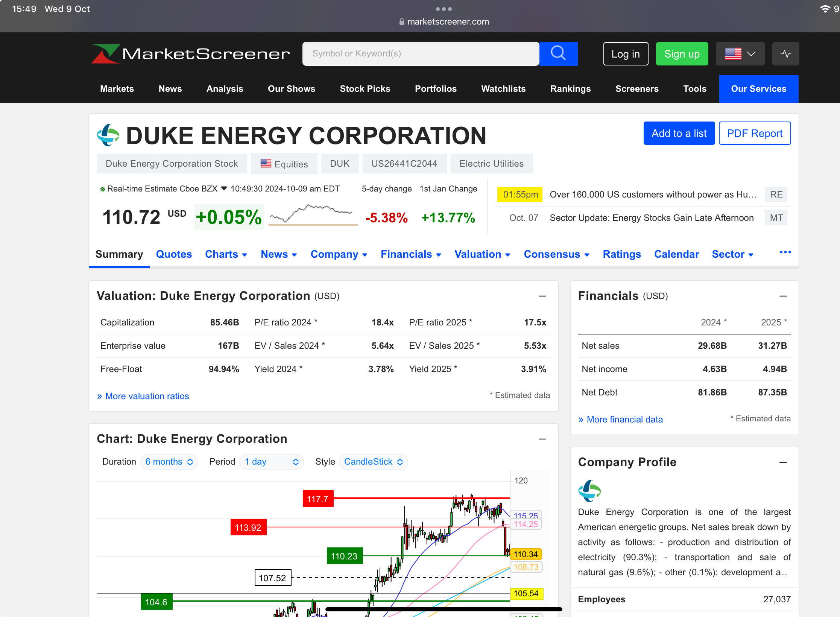Click the marketscreener.com address bar
This screenshot has height=617, width=840.
coord(444,21)
